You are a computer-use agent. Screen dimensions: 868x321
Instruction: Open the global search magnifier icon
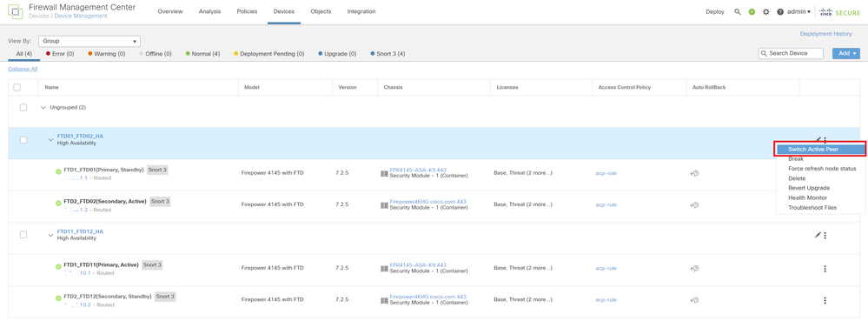click(x=738, y=11)
